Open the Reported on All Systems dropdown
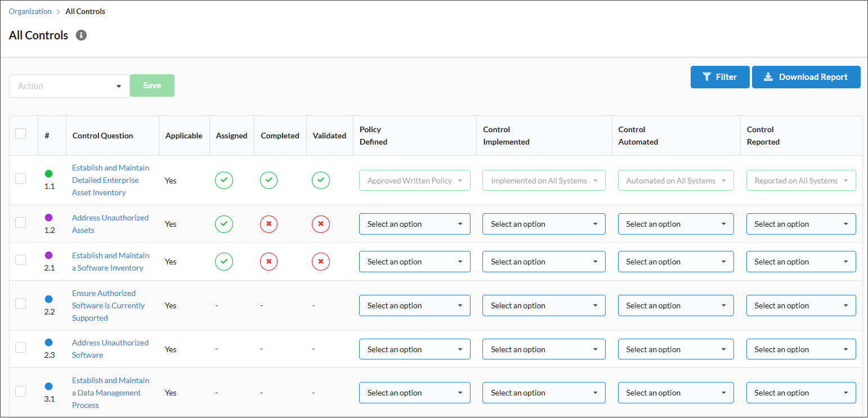 click(x=801, y=181)
